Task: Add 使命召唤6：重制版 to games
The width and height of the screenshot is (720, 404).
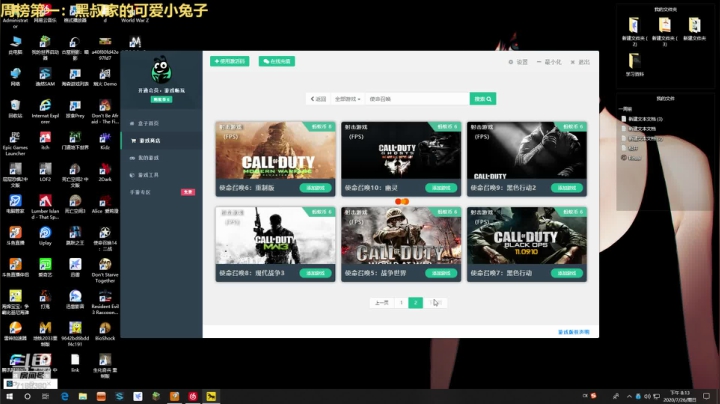Action: pos(315,188)
